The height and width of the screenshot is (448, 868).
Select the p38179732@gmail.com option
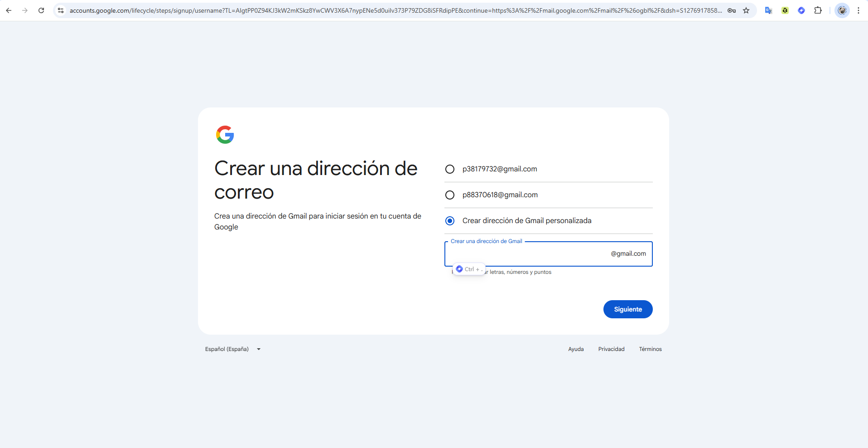click(x=450, y=169)
